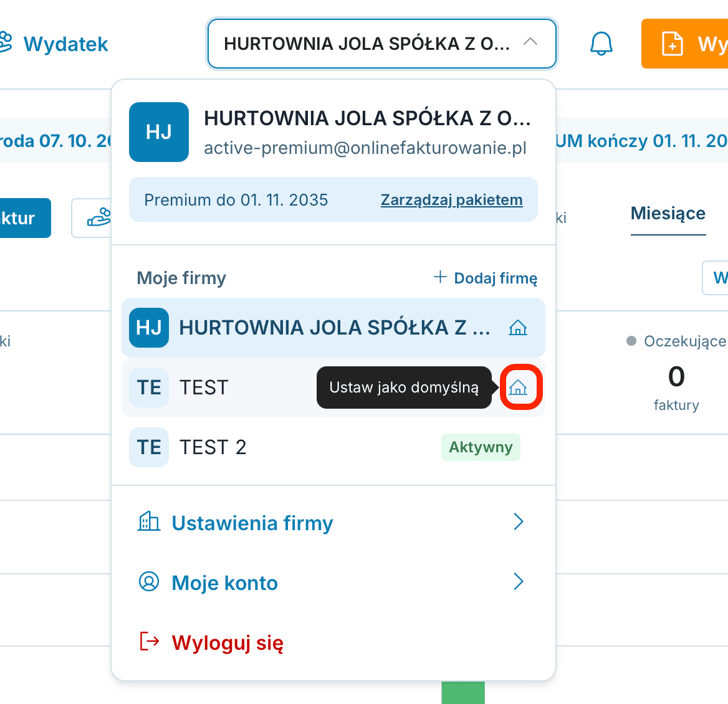Image resolution: width=728 pixels, height=704 pixels.
Task: Click the large HJ avatar in header
Action: click(159, 132)
